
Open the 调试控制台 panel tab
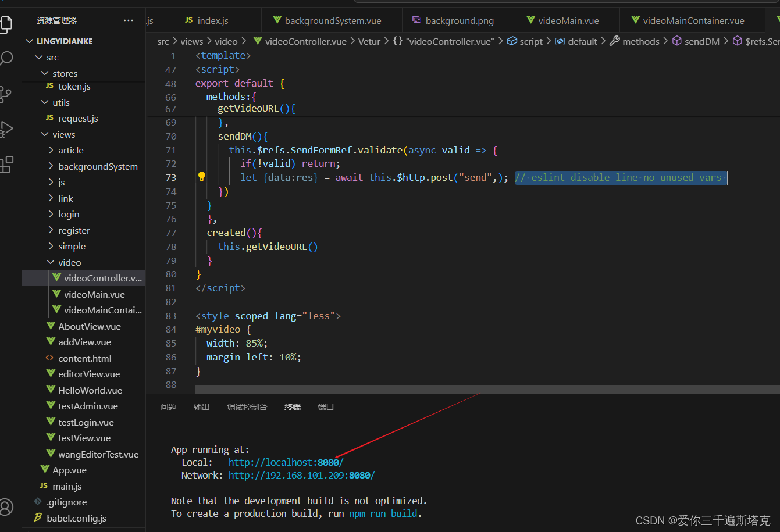(247, 407)
